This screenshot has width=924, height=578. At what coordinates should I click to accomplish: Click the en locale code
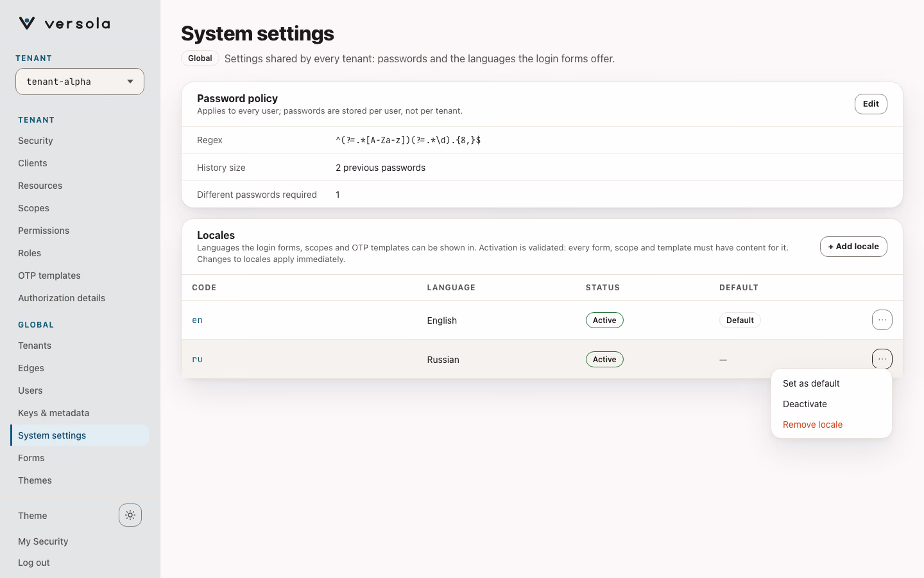point(197,320)
